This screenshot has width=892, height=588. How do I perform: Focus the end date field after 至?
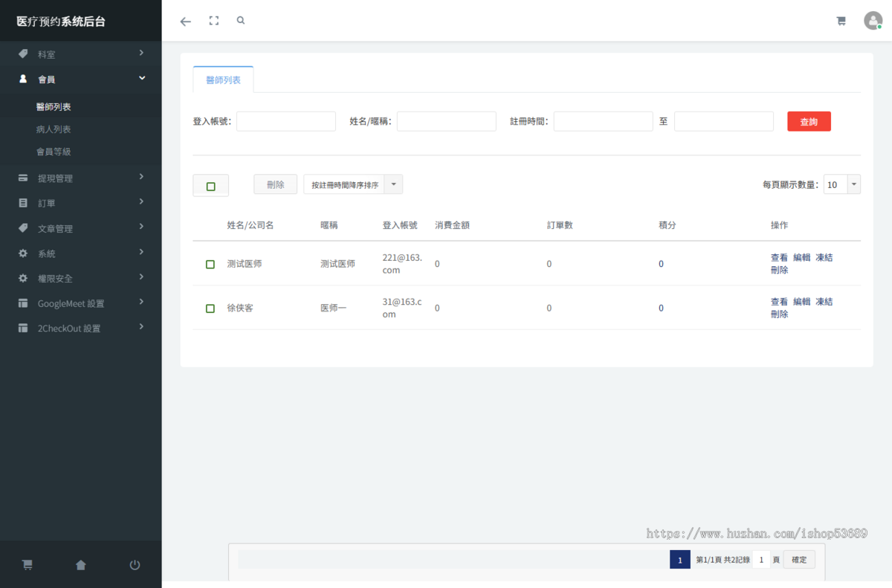(x=724, y=121)
